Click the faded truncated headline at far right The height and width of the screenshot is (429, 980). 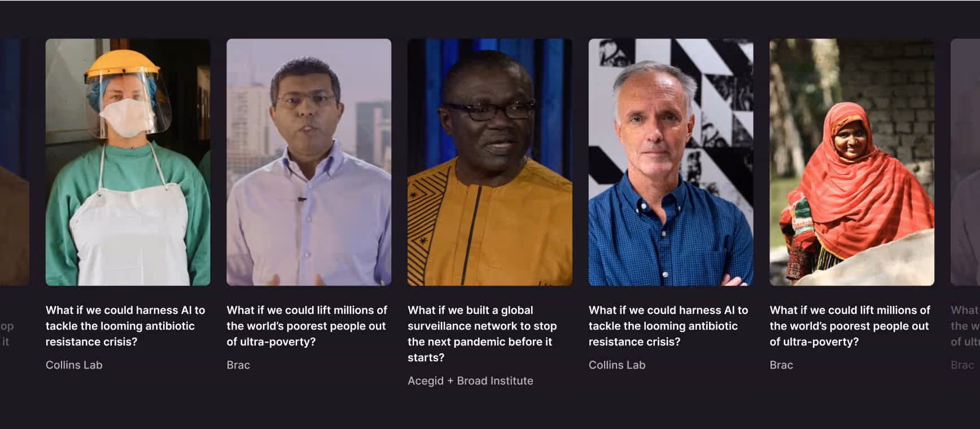(965, 326)
